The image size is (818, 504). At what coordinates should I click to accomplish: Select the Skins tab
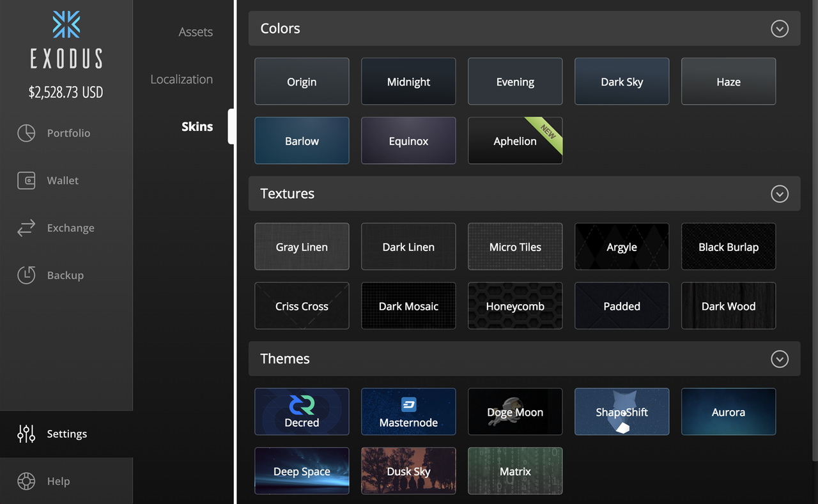(x=197, y=126)
